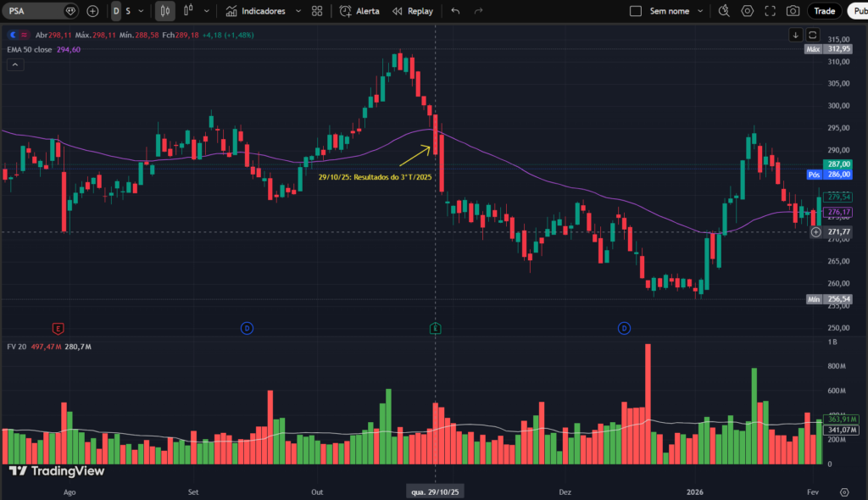Viewport: 868px width, 500px height.
Task: Open indicator templates grid icon
Action: [x=317, y=10]
